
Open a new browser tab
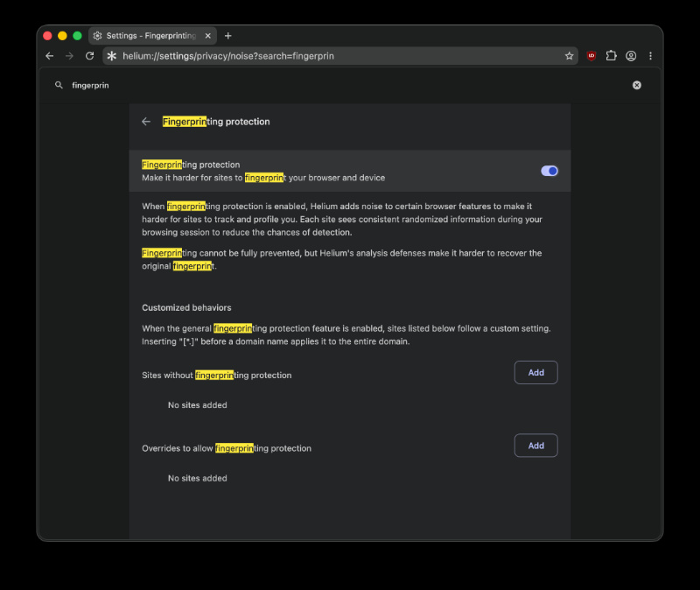[x=228, y=36]
